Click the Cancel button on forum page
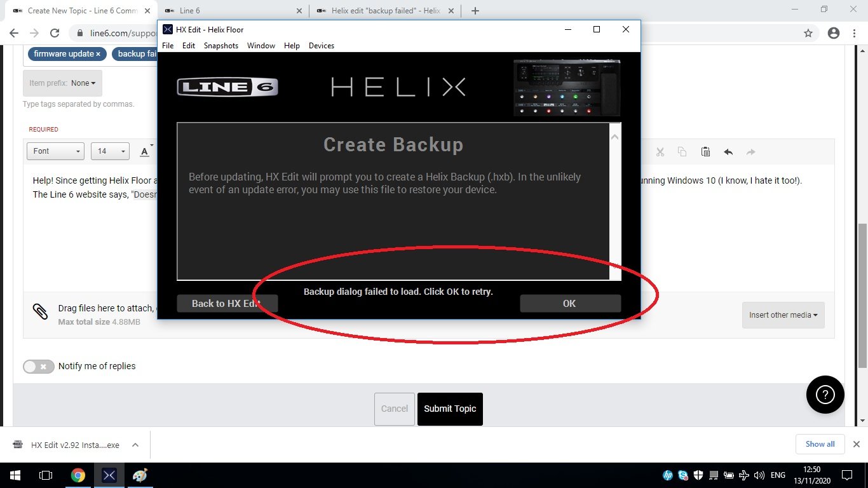 tap(394, 409)
